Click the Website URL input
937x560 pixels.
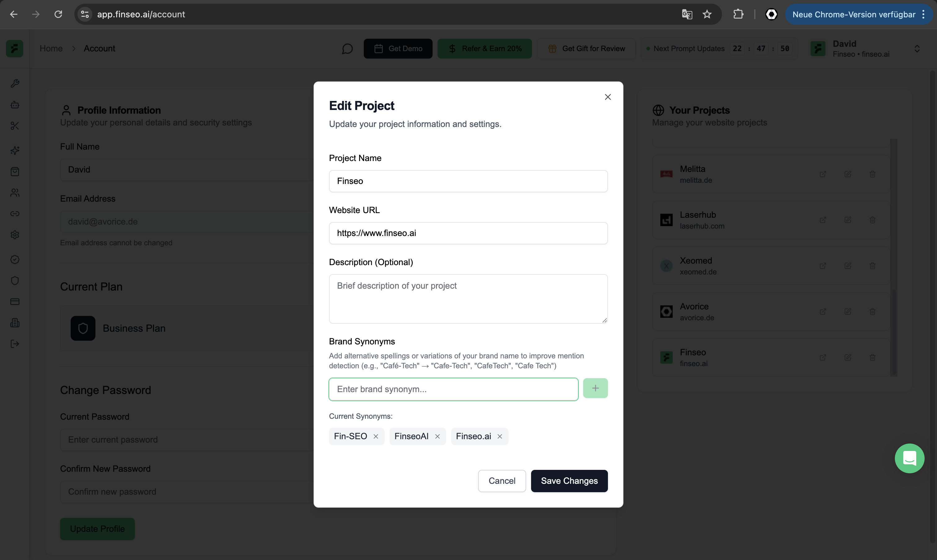[468, 233]
